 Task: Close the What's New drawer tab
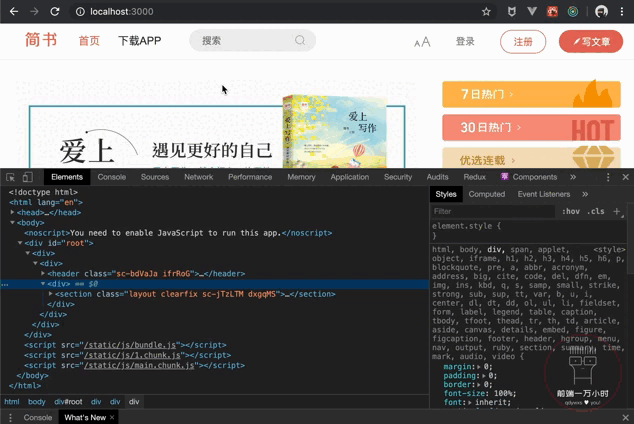pos(112,418)
